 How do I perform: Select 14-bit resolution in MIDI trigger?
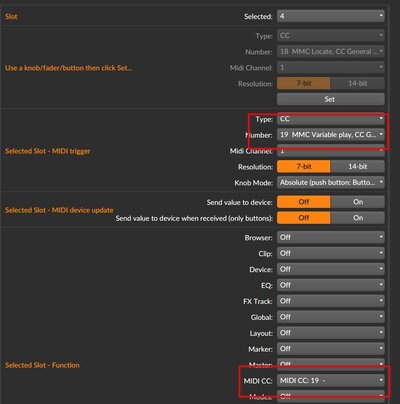[358, 166]
